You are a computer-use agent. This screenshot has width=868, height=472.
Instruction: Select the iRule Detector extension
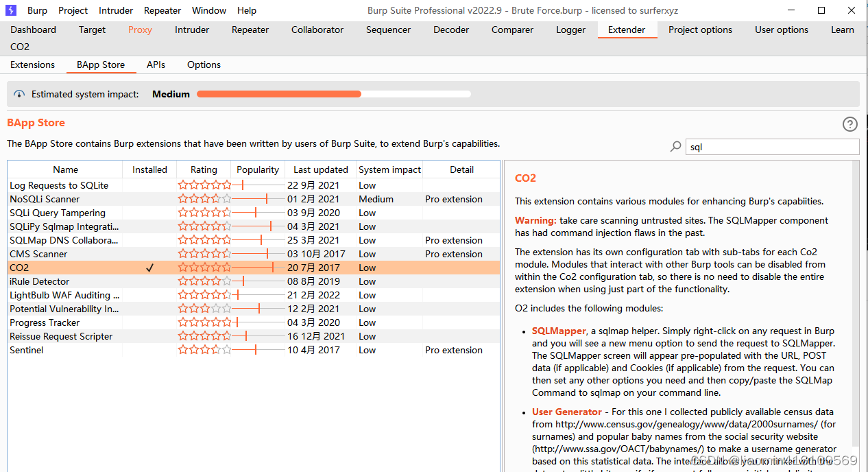coord(254,281)
